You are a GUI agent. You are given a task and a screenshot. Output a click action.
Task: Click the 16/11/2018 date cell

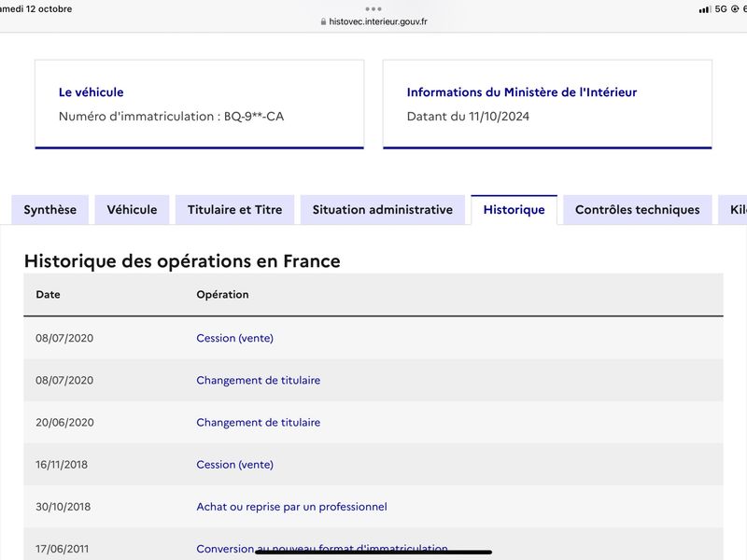(x=62, y=464)
